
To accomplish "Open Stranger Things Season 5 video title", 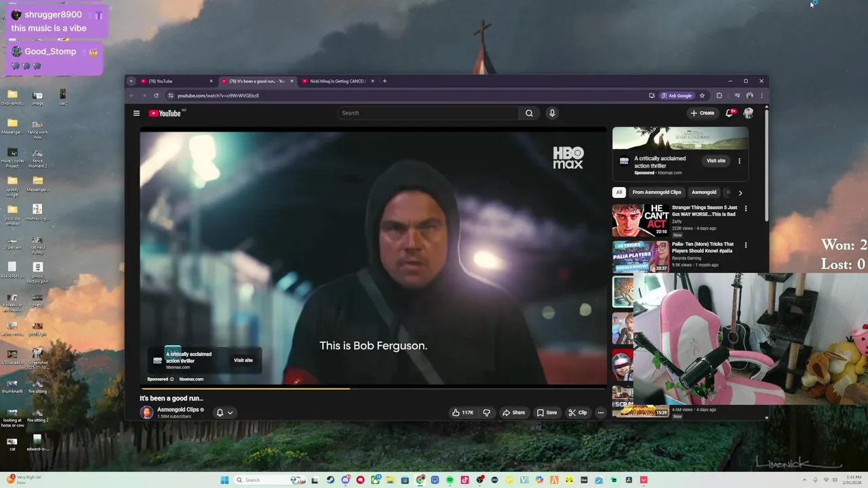I will [705, 211].
